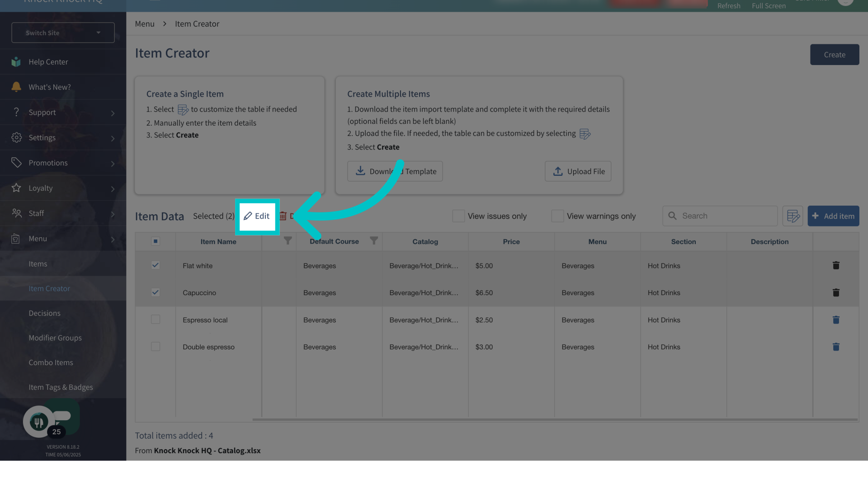
Task: Click the fork and knife chat widget
Action: [39, 422]
